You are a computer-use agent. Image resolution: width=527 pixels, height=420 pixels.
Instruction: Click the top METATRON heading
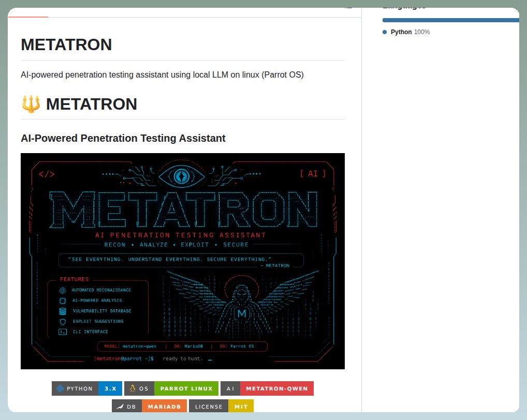point(66,44)
